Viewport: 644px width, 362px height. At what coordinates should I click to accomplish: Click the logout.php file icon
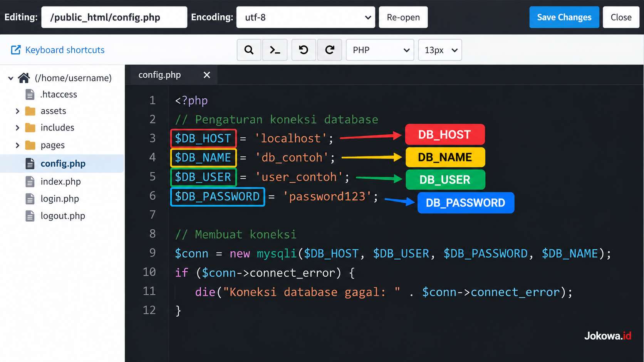coord(30,216)
